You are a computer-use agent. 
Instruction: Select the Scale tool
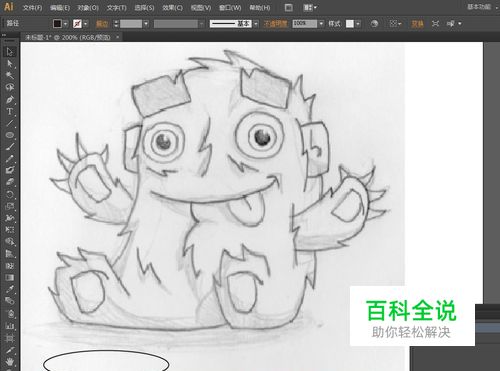[x=10, y=206]
